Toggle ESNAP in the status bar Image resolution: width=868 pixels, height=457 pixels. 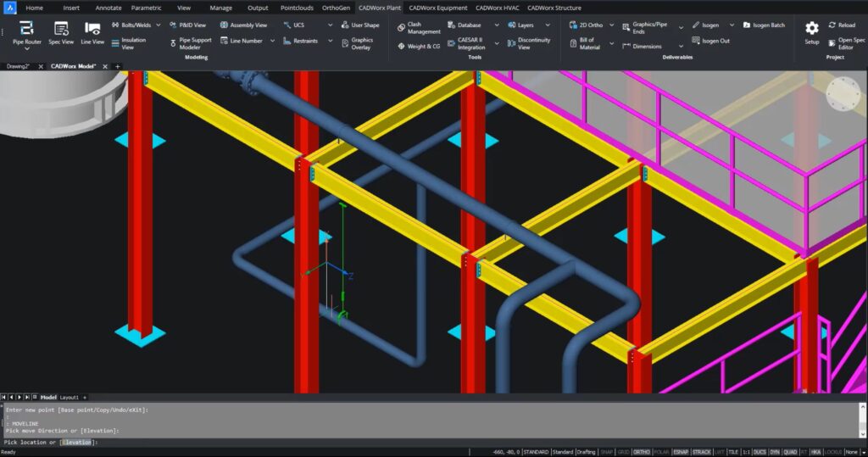pos(680,452)
